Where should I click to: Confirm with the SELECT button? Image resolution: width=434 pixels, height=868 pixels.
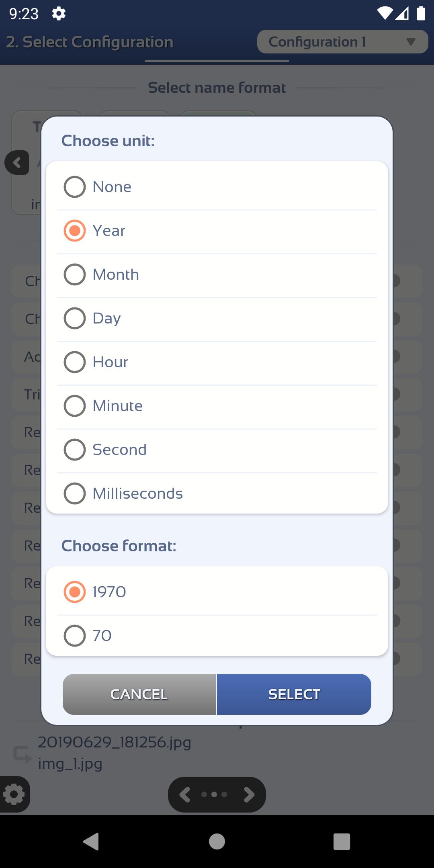tap(294, 694)
